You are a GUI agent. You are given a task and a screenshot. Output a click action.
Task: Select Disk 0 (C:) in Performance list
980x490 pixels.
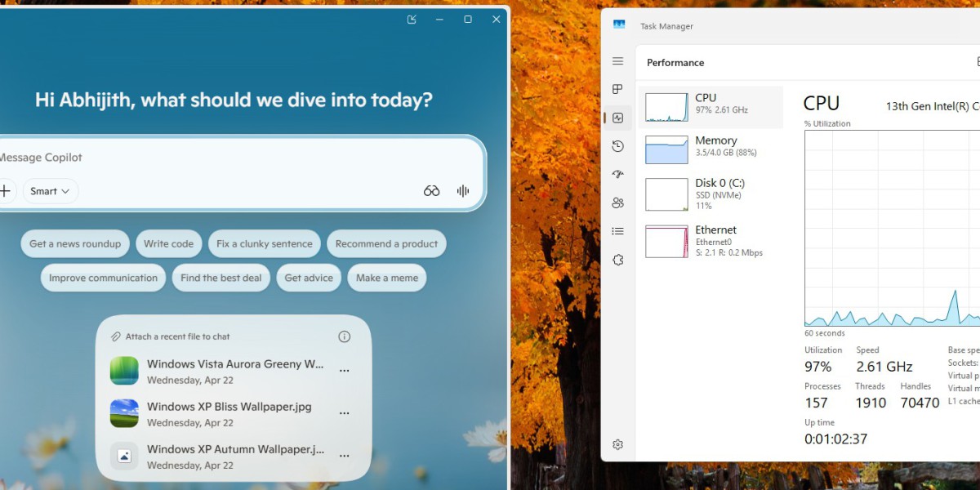(710, 194)
